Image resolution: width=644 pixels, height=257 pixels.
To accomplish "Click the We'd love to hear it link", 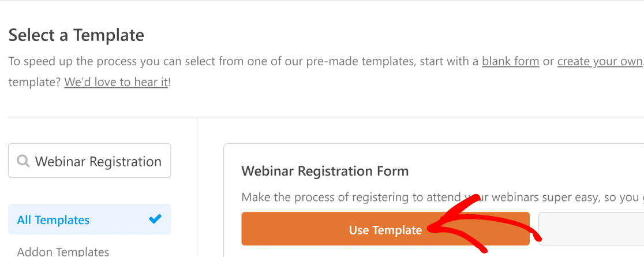I will click(x=115, y=82).
